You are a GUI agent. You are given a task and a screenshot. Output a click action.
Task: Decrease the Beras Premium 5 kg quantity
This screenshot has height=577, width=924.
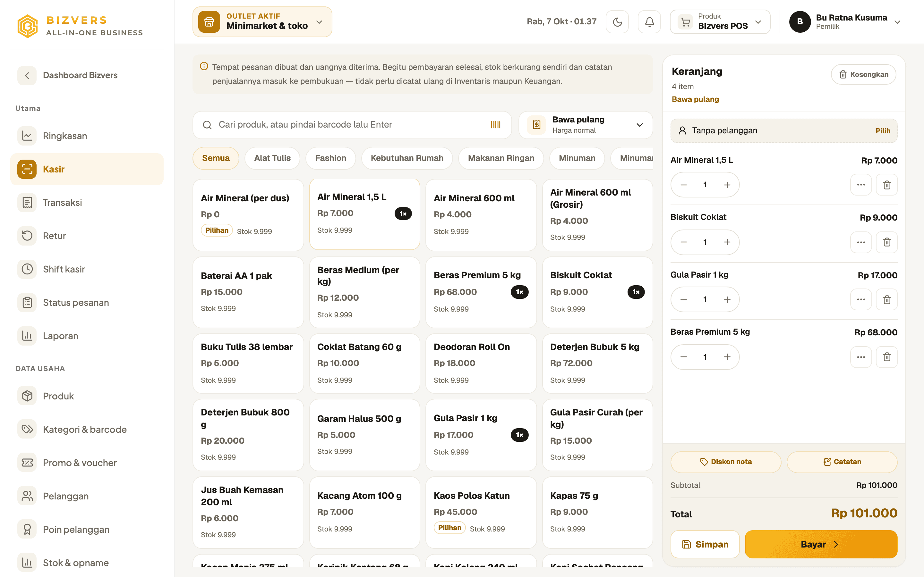coord(683,357)
